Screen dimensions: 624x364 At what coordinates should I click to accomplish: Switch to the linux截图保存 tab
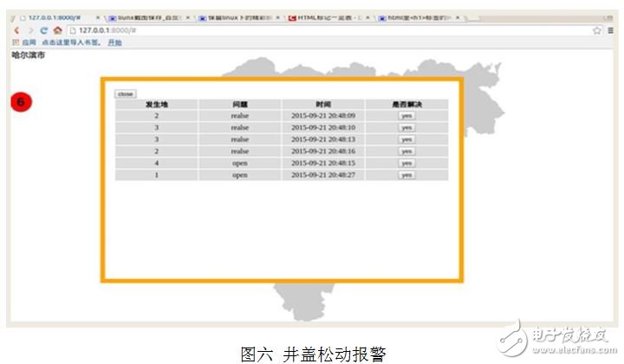click(x=143, y=16)
